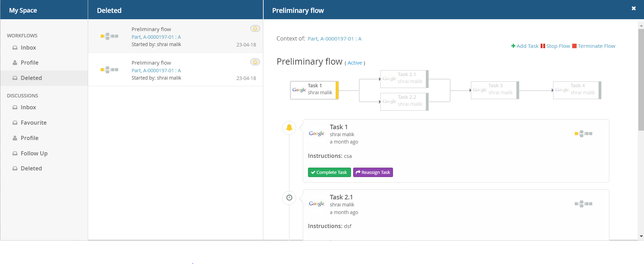Open the context part link A-0000197-01 : A
Image resolution: width=644 pixels, height=264 pixels.
coord(334,39)
